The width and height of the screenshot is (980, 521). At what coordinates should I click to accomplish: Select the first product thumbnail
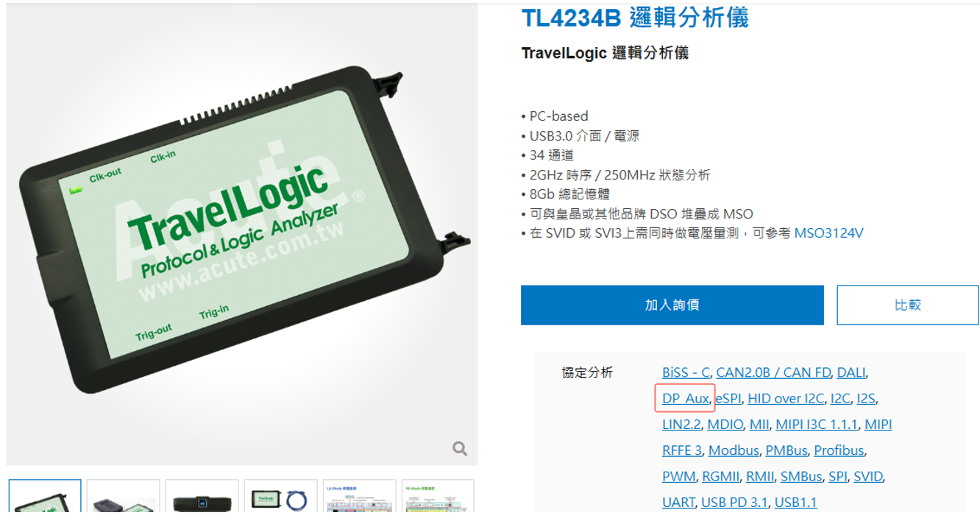click(45, 496)
